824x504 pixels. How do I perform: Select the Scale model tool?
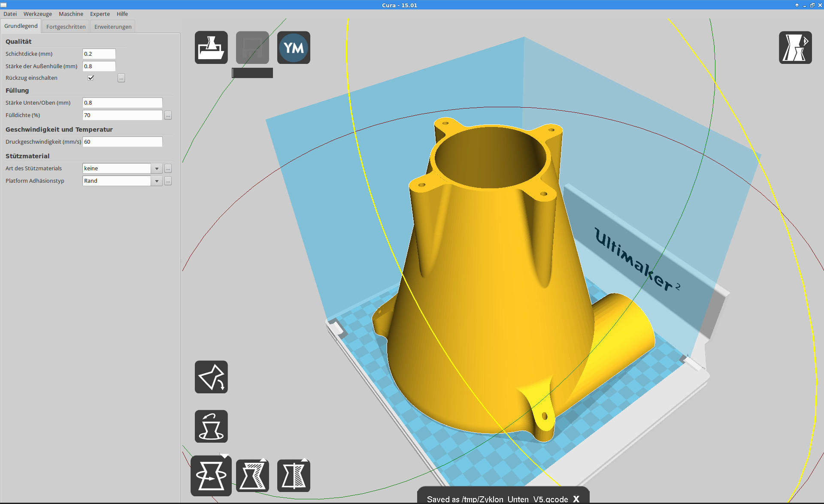click(x=252, y=476)
